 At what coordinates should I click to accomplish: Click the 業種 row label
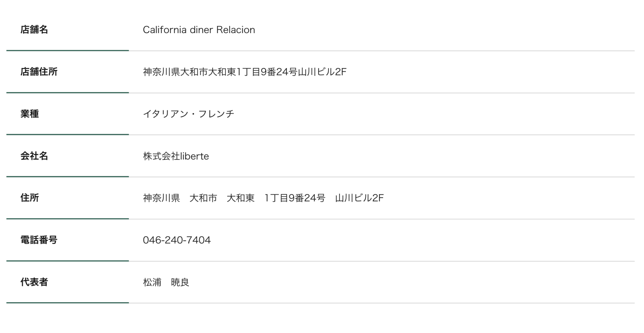pyautogui.click(x=30, y=114)
